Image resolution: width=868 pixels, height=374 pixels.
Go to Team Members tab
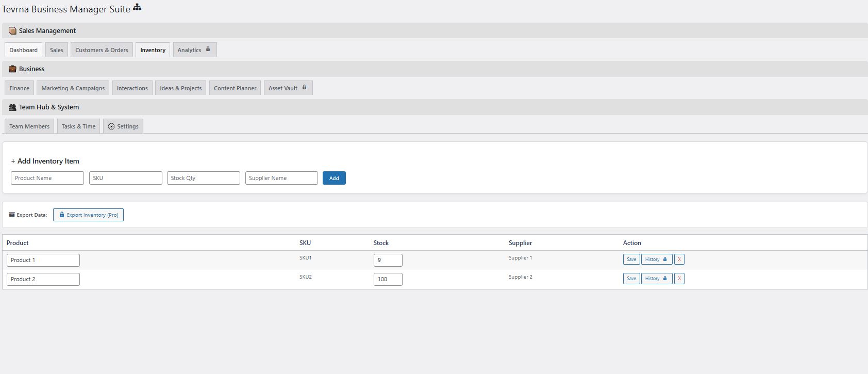pos(29,126)
